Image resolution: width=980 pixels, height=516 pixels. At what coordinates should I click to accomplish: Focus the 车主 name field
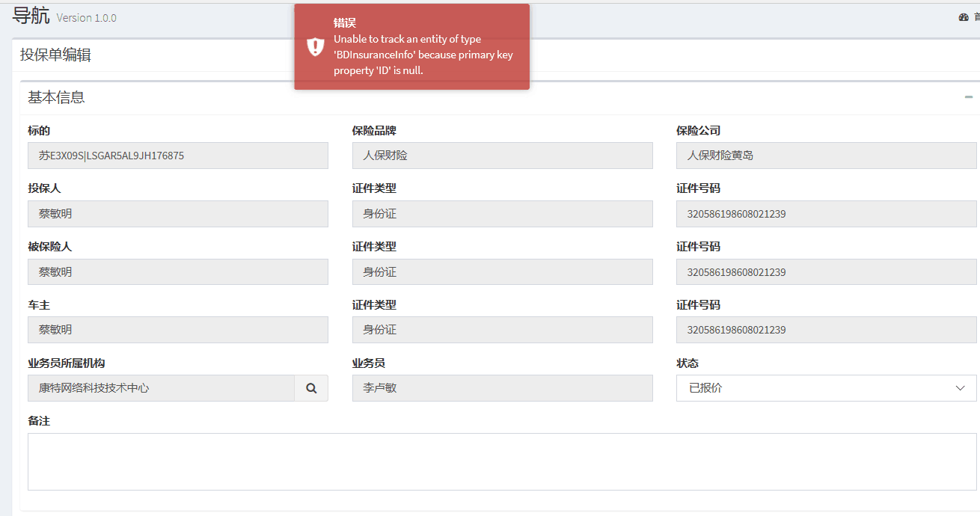pos(178,330)
